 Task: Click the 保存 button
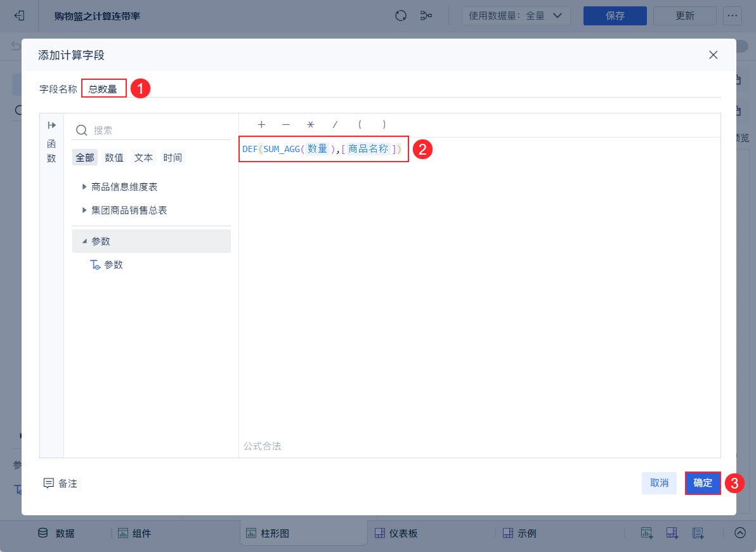615,16
